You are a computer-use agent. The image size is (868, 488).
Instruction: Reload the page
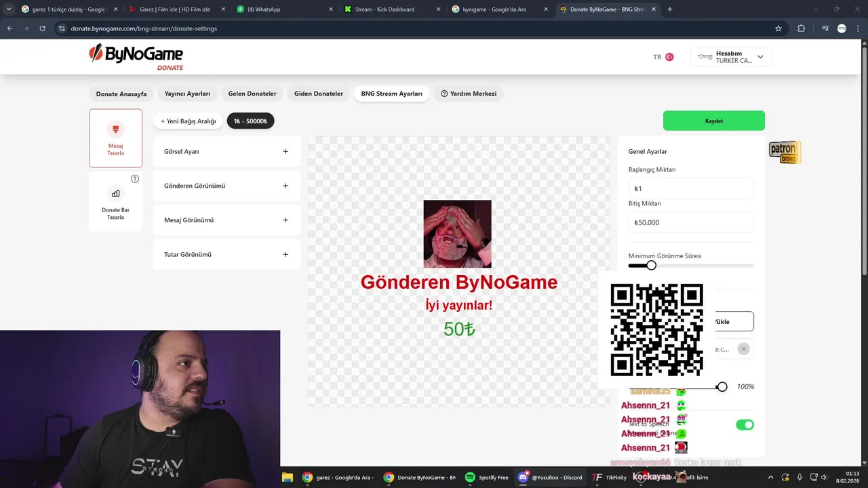tap(43, 28)
